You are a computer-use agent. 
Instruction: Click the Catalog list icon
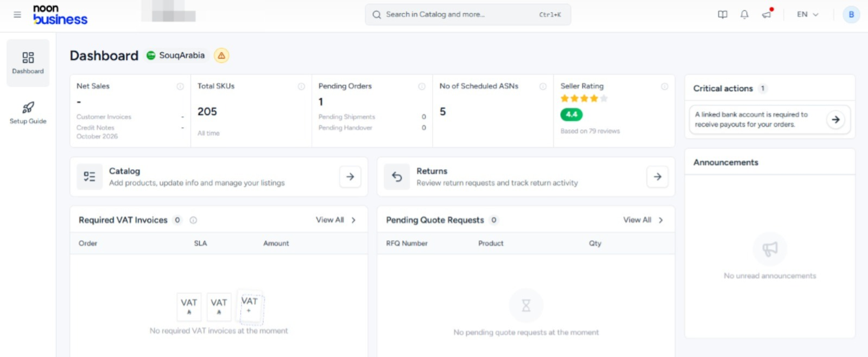90,176
